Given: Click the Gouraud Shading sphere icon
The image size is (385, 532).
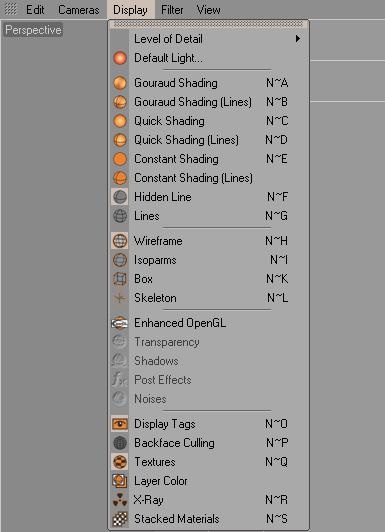Looking at the screenshot, I should point(120,83).
